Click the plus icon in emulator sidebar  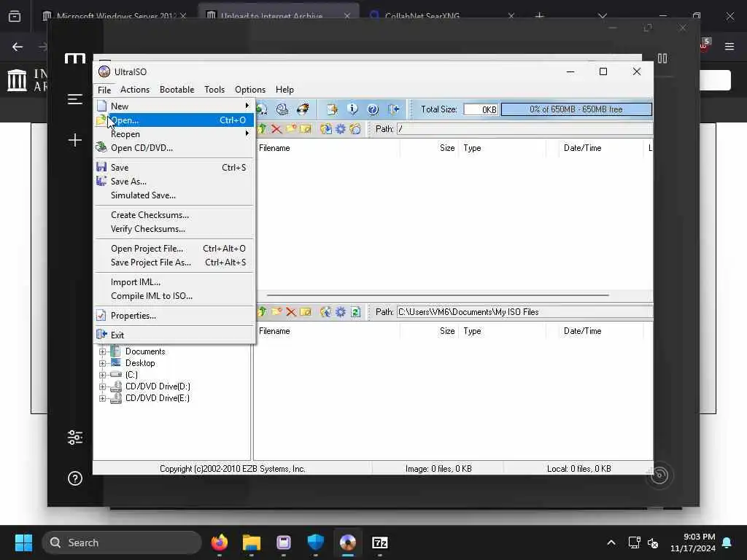click(x=75, y=140)
